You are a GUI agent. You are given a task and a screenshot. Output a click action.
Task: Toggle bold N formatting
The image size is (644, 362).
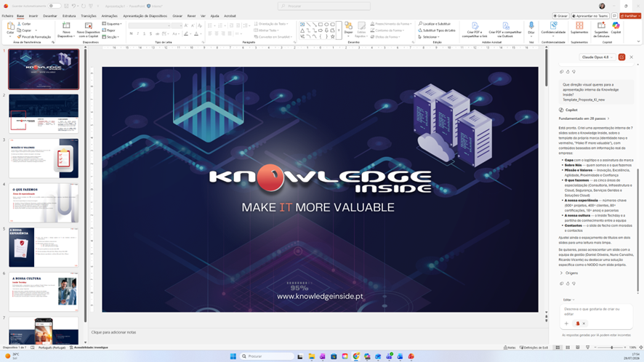[132, 33]
